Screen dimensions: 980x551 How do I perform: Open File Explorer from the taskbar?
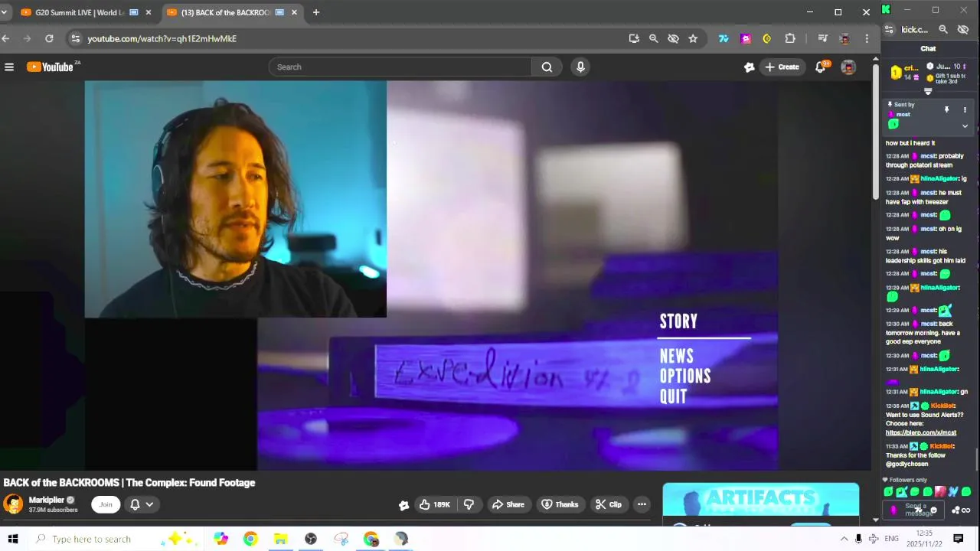[280, 539]
